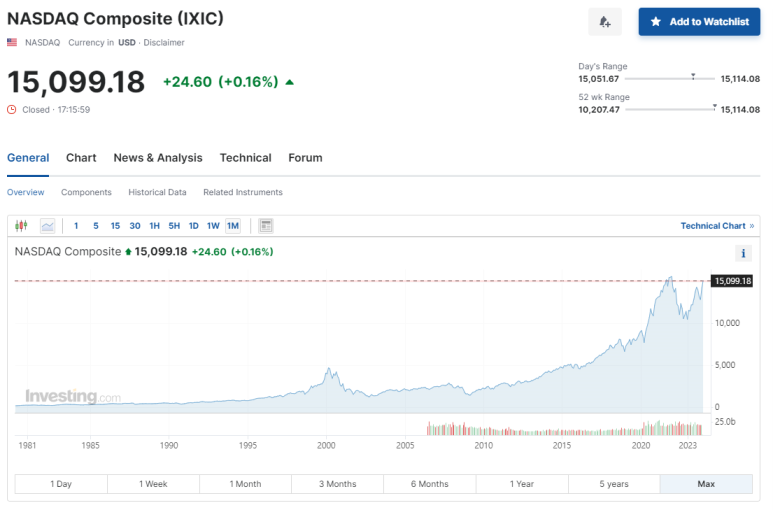Click the Disclaimer link
This screenshot has width=773, height=510.
tap(164, 42)
